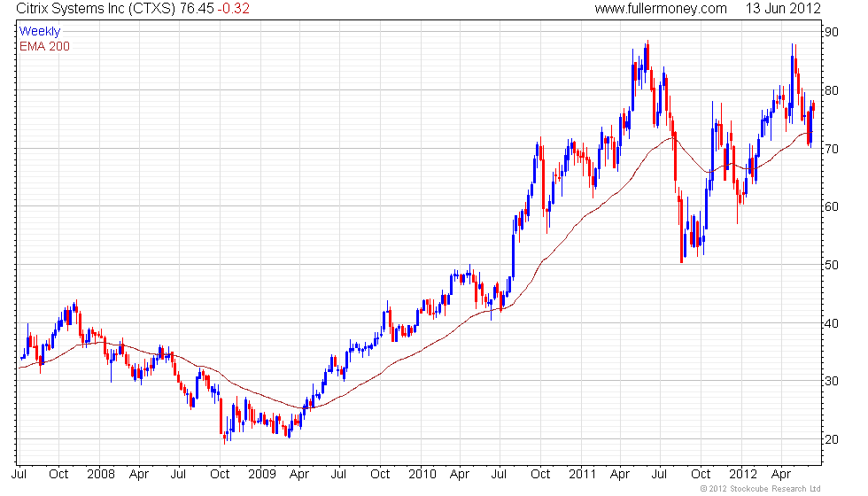
Task: Click the 'Oct' label just before 2010
Action: (380, 475)
